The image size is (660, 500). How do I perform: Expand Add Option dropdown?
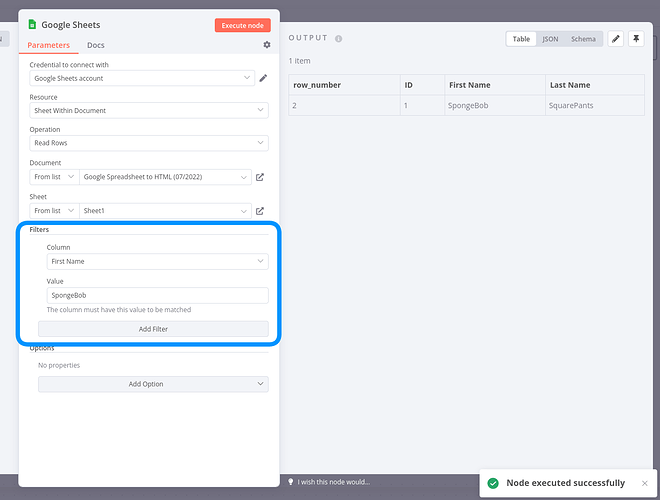coord(153,384)
